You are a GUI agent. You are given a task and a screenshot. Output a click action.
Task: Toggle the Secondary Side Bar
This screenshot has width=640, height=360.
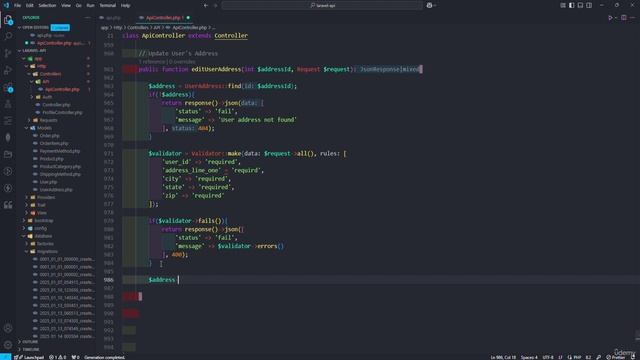589,5
